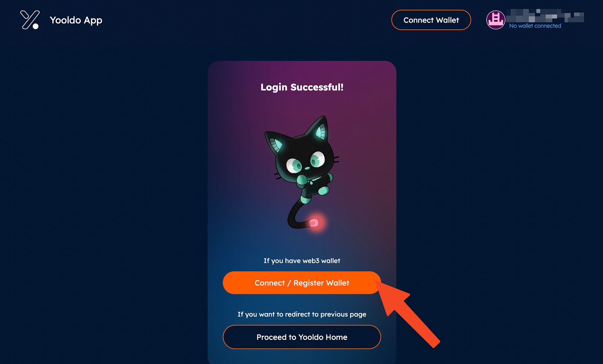Click the If you have web3 wallet text
This screenshot has width=603, height=364.
(x=302, y=261)
